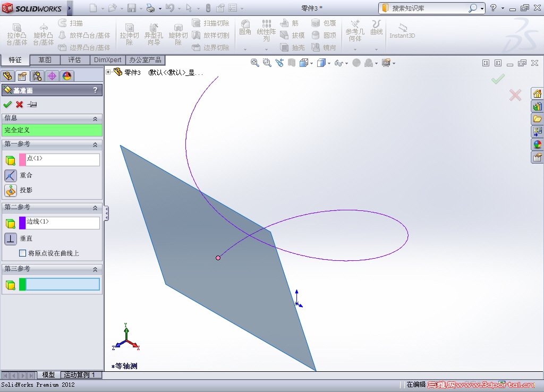This screenshot has height=392, width=544.
Task: Collapse the First Reference (第一参考) section
Action: click(x=95, y=144)
